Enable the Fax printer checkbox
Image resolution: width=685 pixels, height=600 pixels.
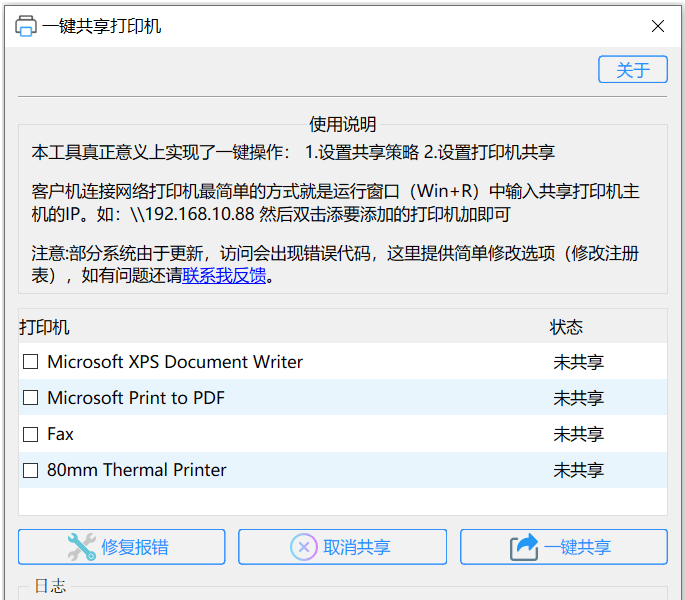(x=31, y=434)
